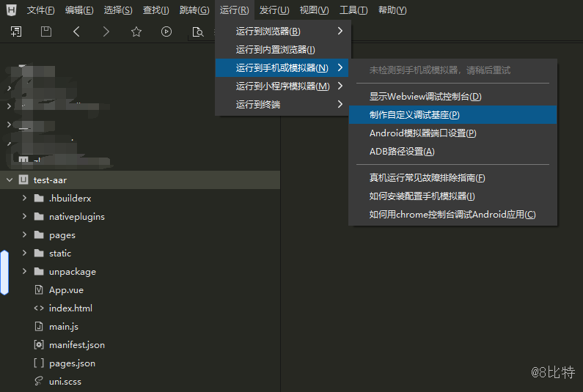The width and height of the screenshot is (583, 392).
Task: Click the pages.json brackets icon
Action: point(39,363)
